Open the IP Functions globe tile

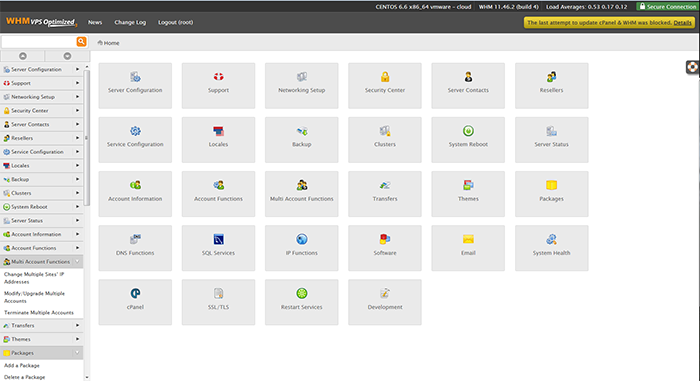pyautogui.click(x=301, y=248)
